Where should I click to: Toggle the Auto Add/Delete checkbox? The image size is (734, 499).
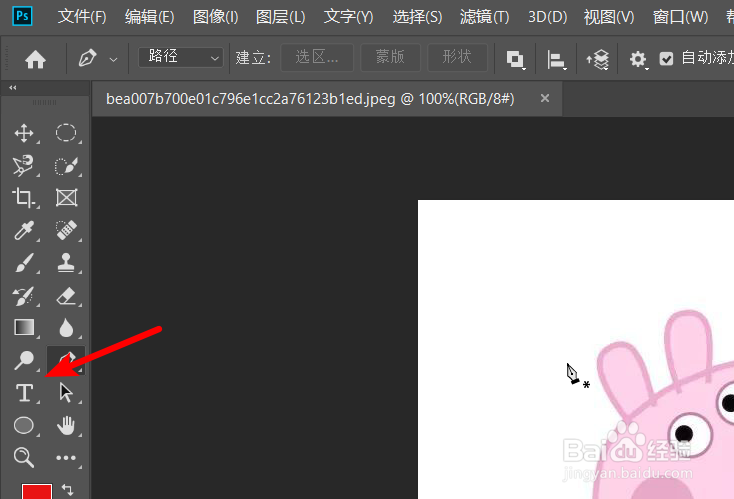pyautogui.click(x=666, y=59)
